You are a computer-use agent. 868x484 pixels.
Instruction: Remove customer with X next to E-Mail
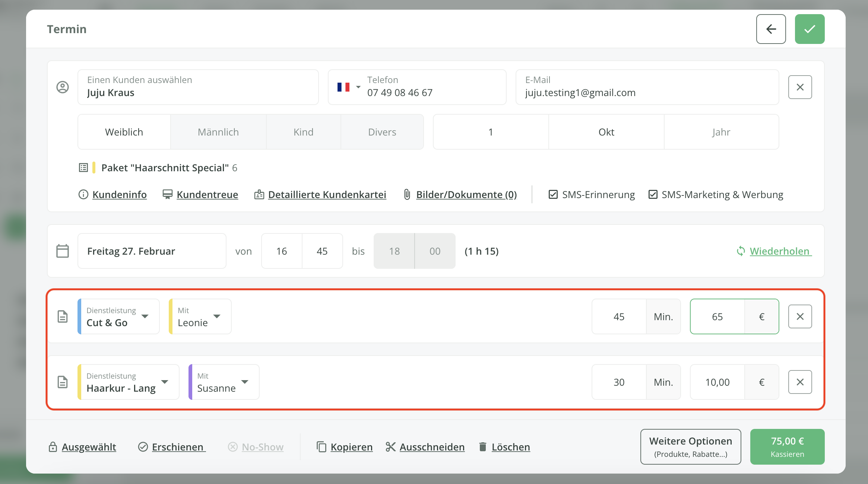point(800,87)
